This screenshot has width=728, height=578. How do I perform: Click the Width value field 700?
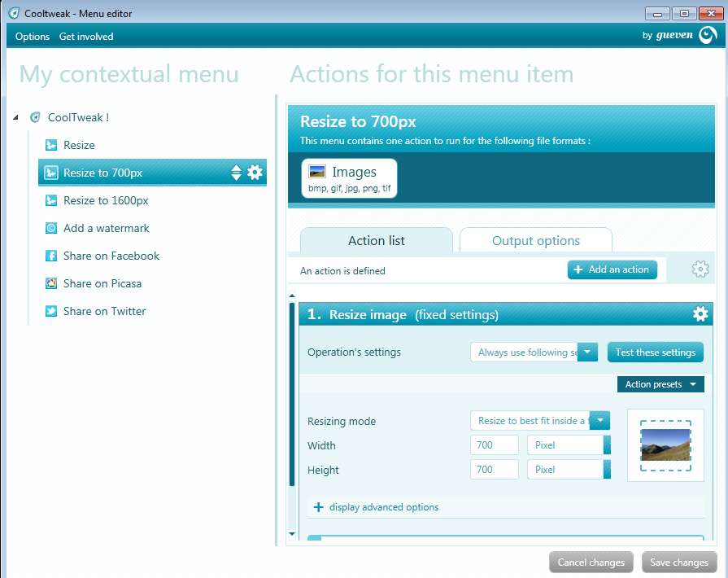point(494,445)
